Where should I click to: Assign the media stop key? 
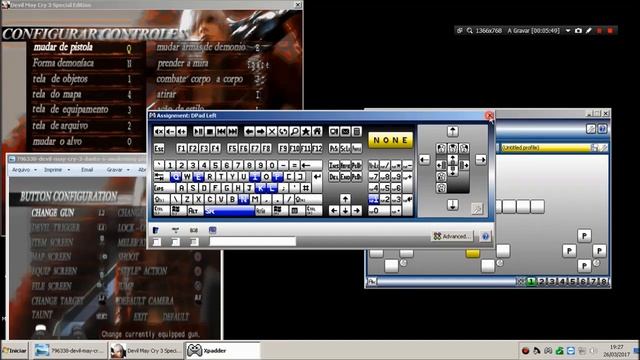(x=210, y=131)
